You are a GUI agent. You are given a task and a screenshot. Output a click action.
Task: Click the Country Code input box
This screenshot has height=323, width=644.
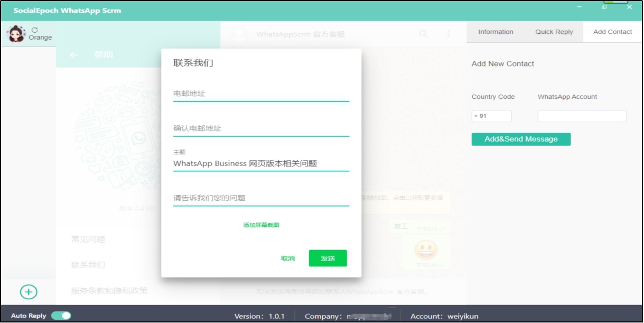point(491,116)
